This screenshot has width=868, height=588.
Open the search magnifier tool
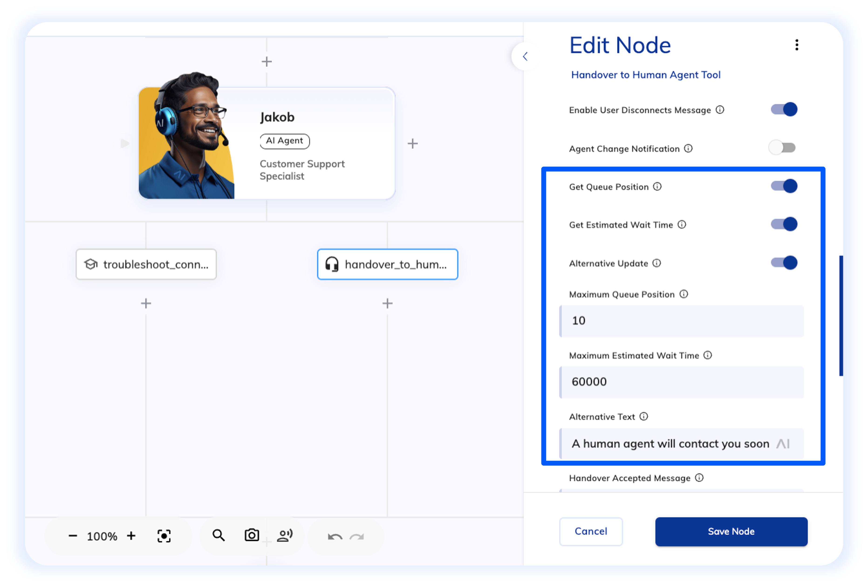tap(219, 535)
